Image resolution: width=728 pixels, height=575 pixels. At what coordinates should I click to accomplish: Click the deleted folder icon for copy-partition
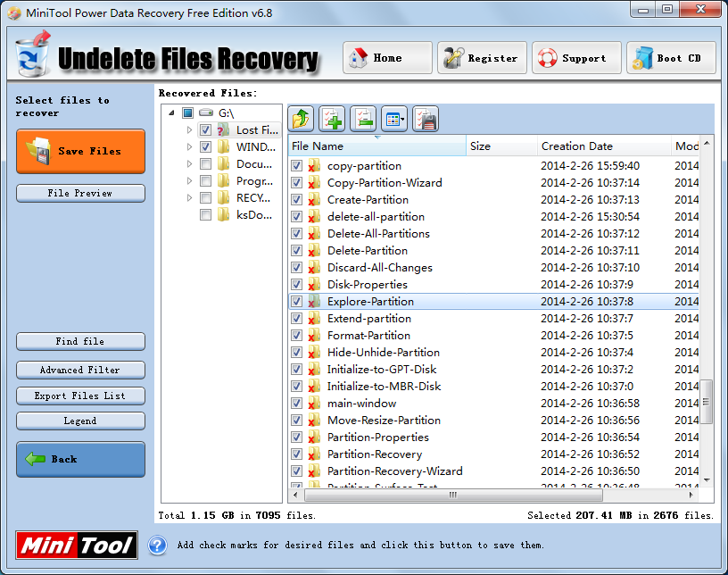click(x=314, y=166)
